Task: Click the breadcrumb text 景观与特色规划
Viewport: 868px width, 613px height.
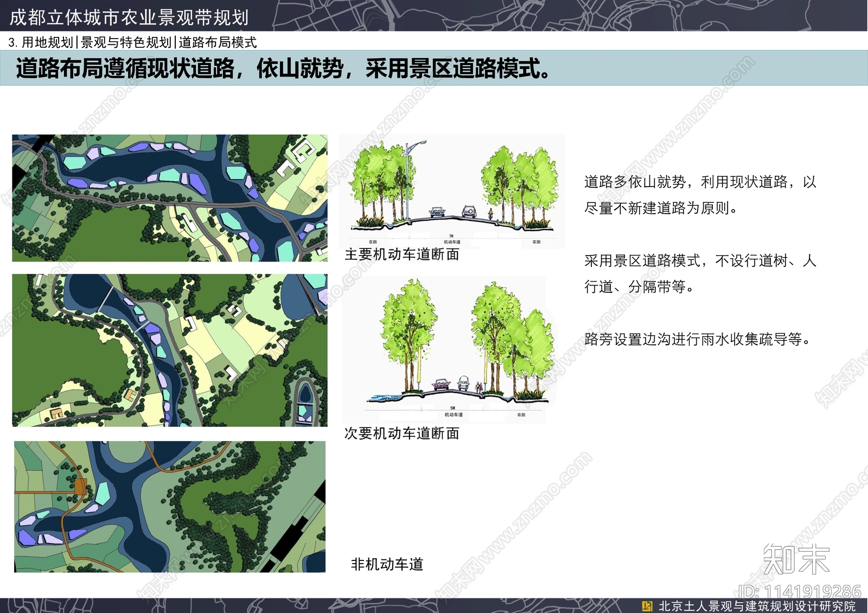Action: [126, 42]
